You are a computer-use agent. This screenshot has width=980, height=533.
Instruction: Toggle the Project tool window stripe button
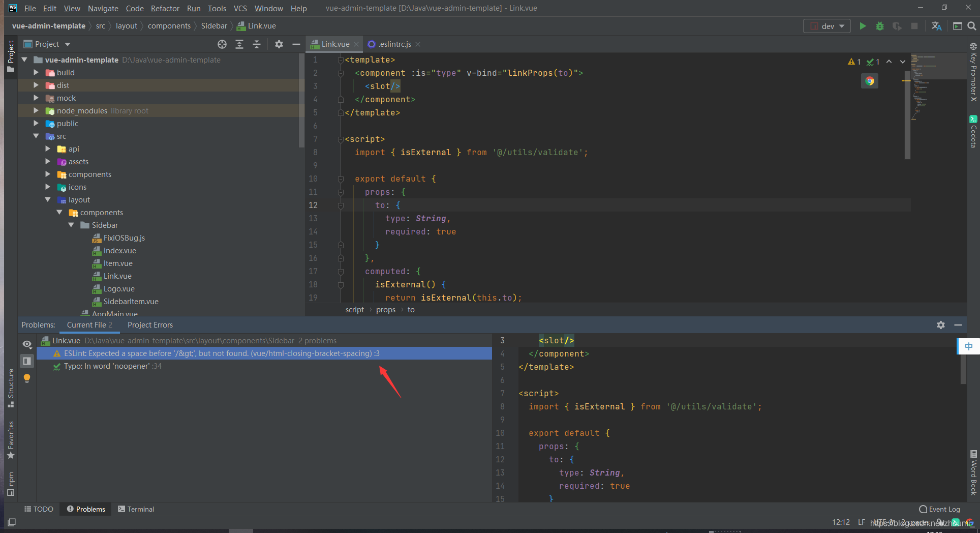tap(11, 56)
